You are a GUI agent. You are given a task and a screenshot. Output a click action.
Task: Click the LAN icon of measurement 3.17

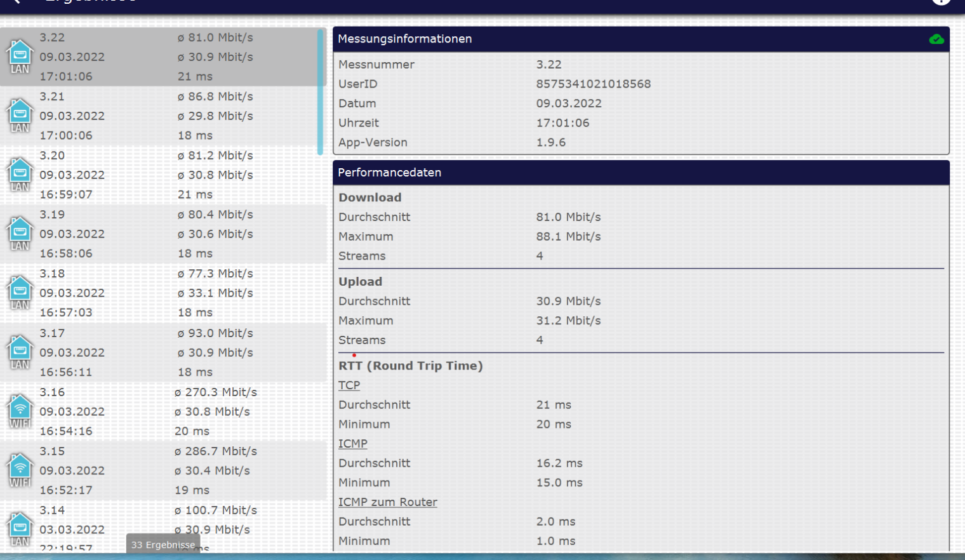point(20,352)
